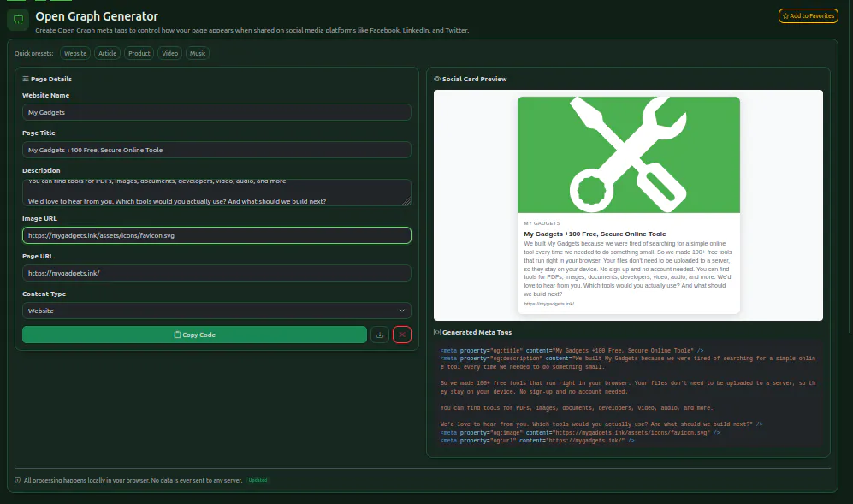The height and width of the screenshot is (504, 853).
Task: Click the og:url meta tag line
Action: pos(537,441)
